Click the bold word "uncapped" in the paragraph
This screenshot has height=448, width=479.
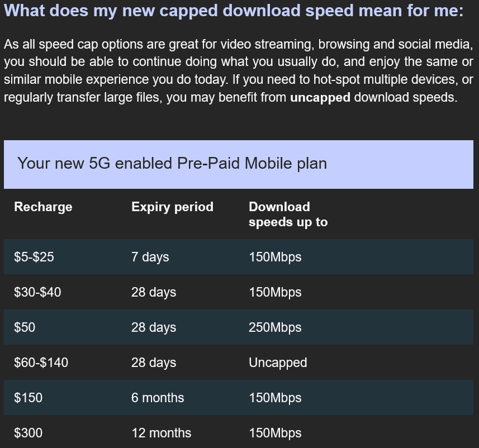coord(320,97)
